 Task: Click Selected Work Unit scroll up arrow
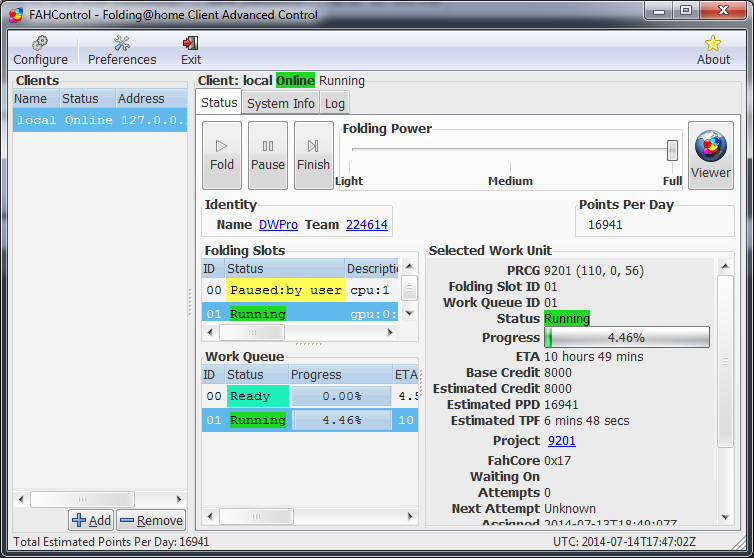click(x=725, y=266)
